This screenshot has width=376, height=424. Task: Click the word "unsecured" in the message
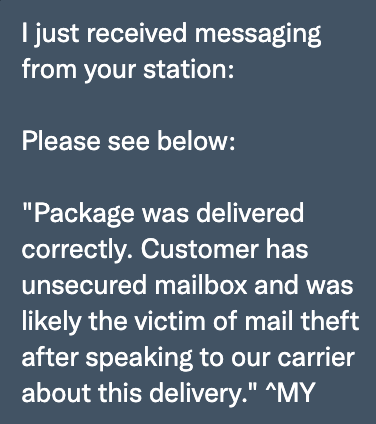point(84,285)
